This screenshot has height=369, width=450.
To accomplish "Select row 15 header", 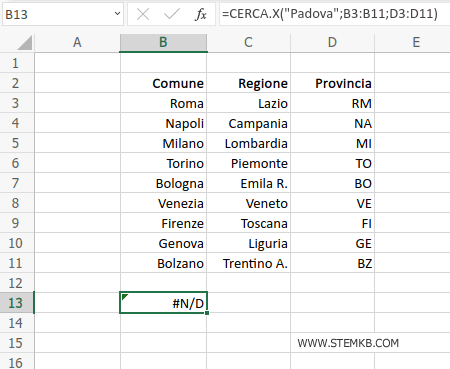I will pos(17,343).
